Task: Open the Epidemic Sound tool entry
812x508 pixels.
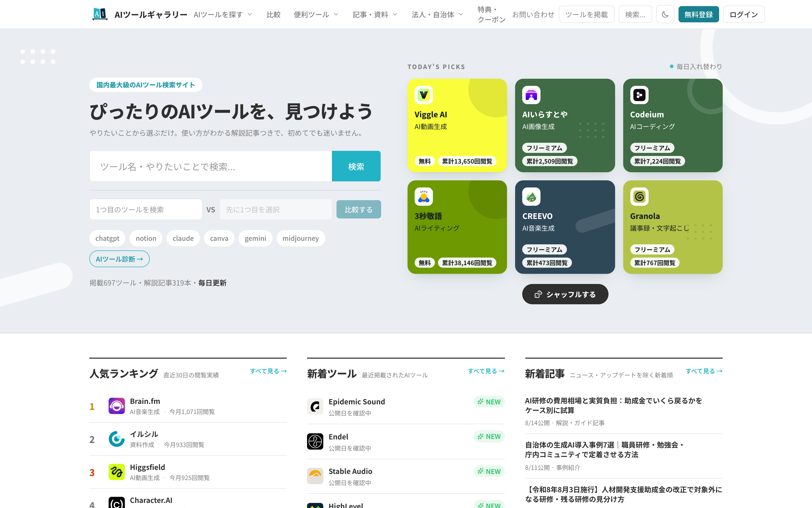Action: [x=406, y=407]
